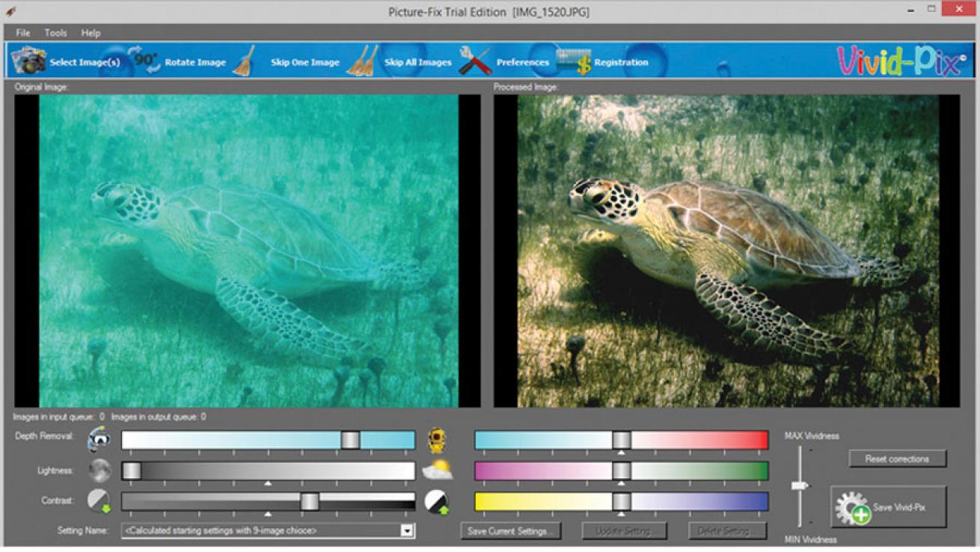Open the Tools menu
Screen dimensions: 980x552
click(56, 33)
